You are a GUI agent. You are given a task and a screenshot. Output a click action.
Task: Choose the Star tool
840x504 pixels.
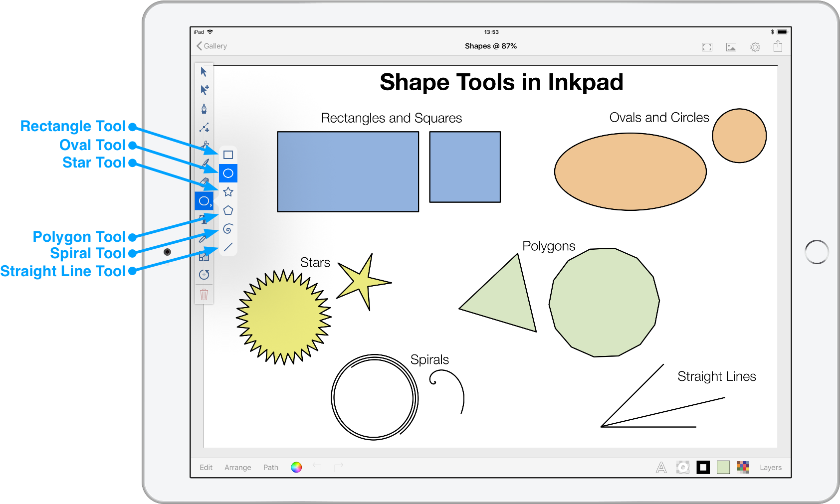(228, 191)
